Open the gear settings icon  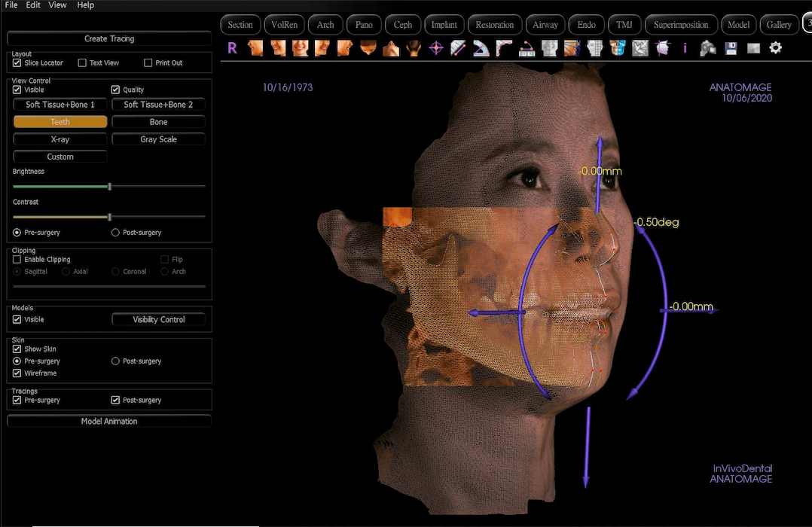[x=775, y=48]
